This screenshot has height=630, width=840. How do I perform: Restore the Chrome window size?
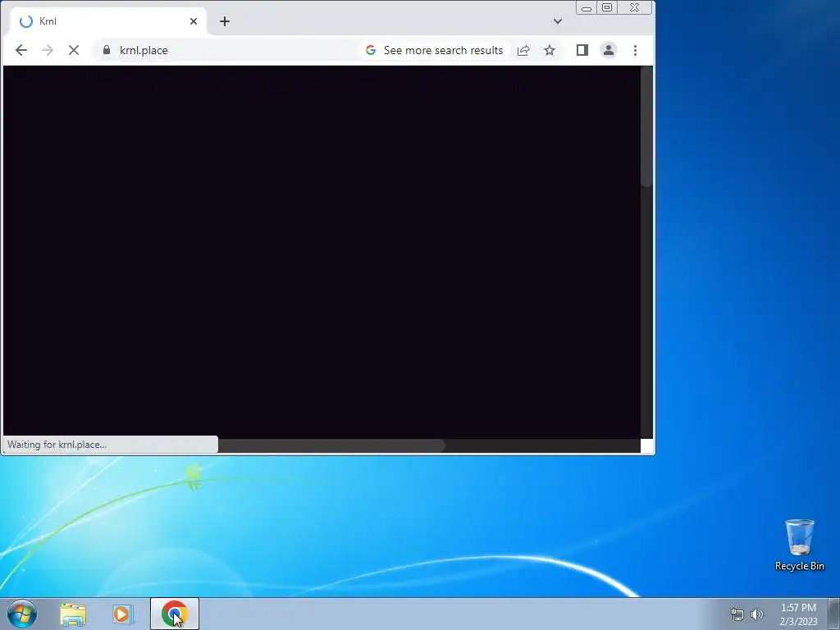607,8
